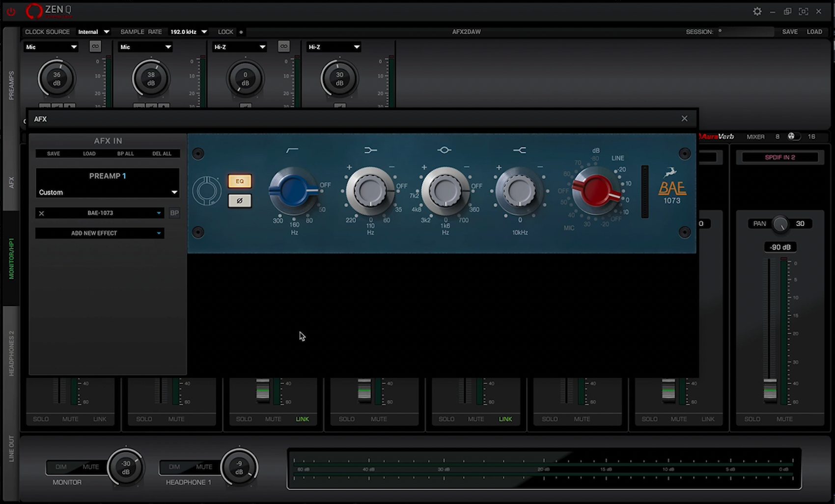The width and height of the screenshot is (835, 504).
Task: Solo the SPDIF IN 2 mixer channel
Action: 752,419
